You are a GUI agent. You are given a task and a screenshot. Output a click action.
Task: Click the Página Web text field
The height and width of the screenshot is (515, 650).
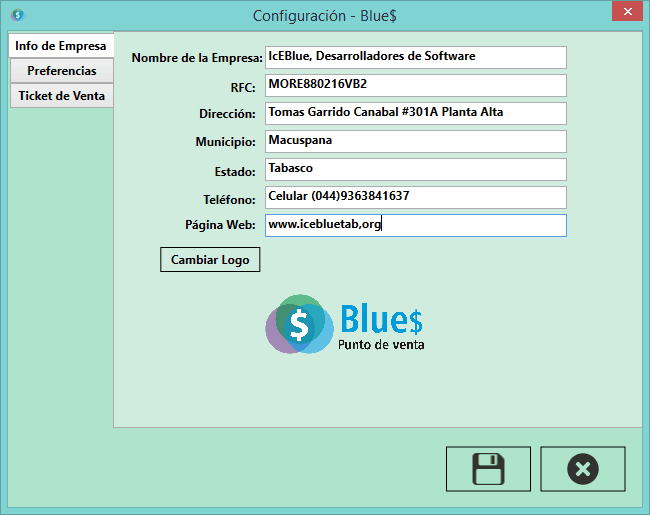point(416,226)
